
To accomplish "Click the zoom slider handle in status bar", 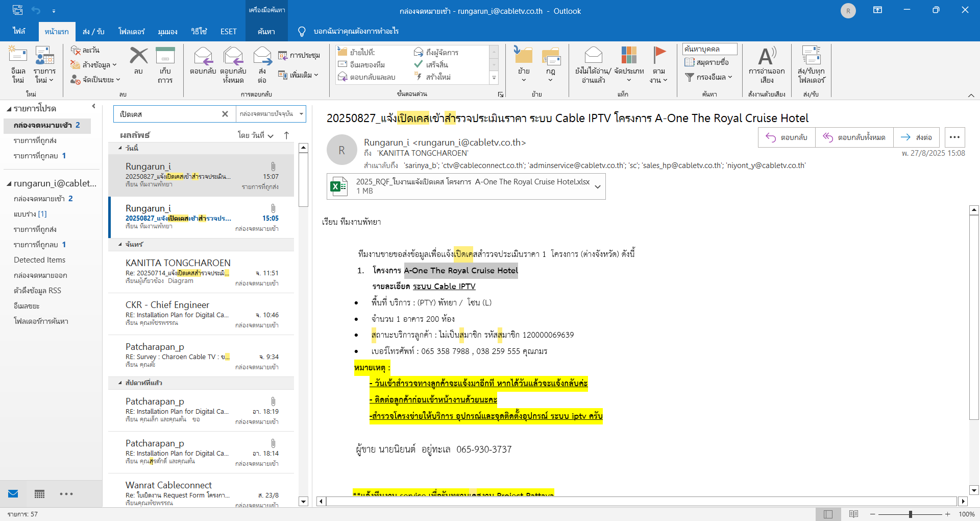I will pyautogui.click(x=910, y=514).
